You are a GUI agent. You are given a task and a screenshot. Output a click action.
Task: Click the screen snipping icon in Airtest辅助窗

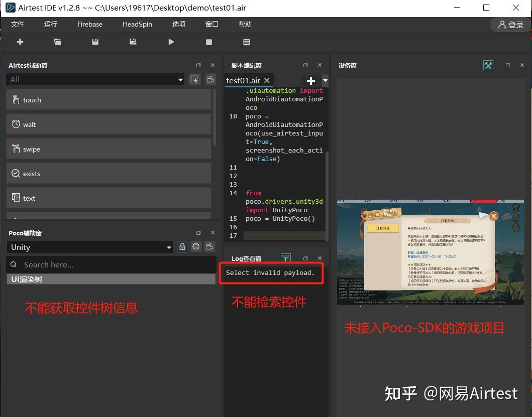194,79
